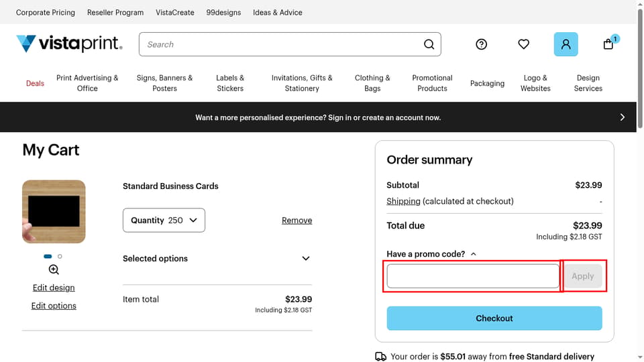Image resolution: width=644 pixels, height=362 pixels.
Task: Click the Checkout button
Action: [x=494, y=318]
